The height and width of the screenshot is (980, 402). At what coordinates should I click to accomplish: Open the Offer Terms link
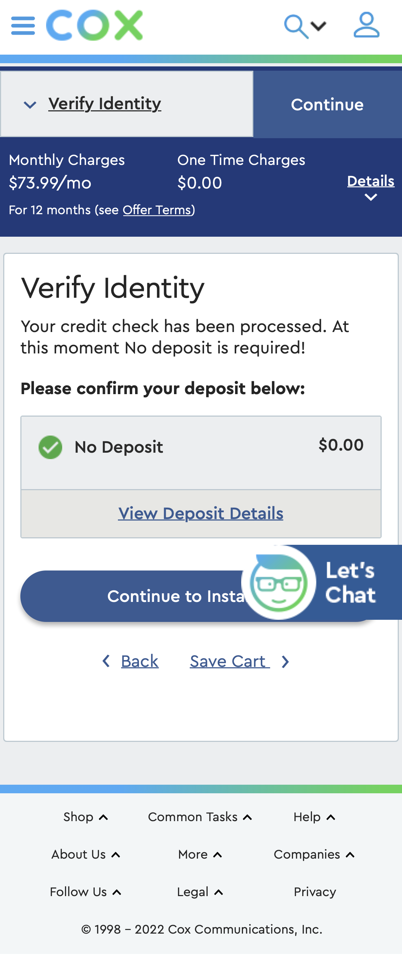157,210
